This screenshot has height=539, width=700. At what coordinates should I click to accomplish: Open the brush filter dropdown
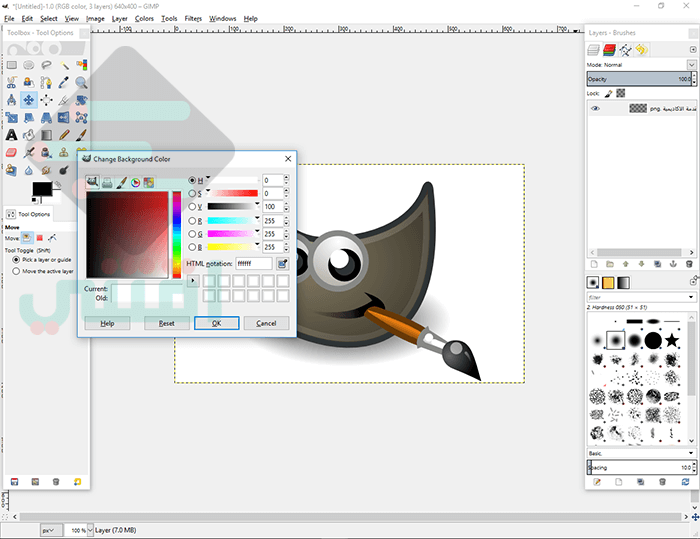(691, 297)
